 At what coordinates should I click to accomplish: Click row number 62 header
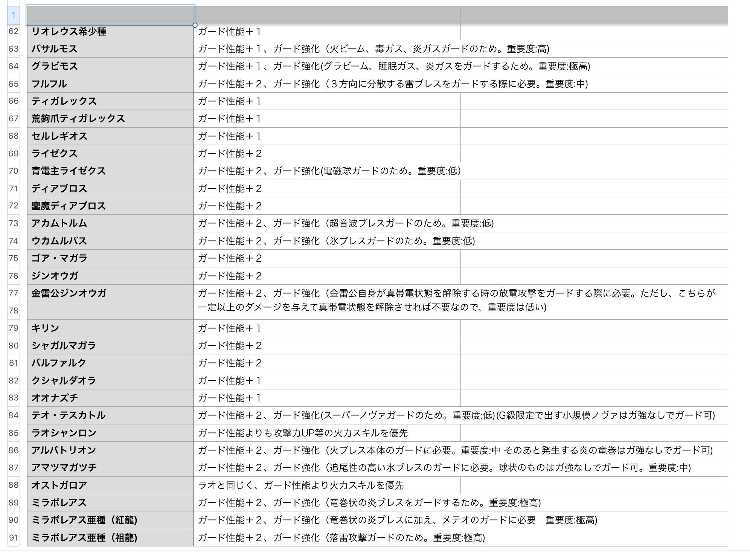click(x=14, y=31)
